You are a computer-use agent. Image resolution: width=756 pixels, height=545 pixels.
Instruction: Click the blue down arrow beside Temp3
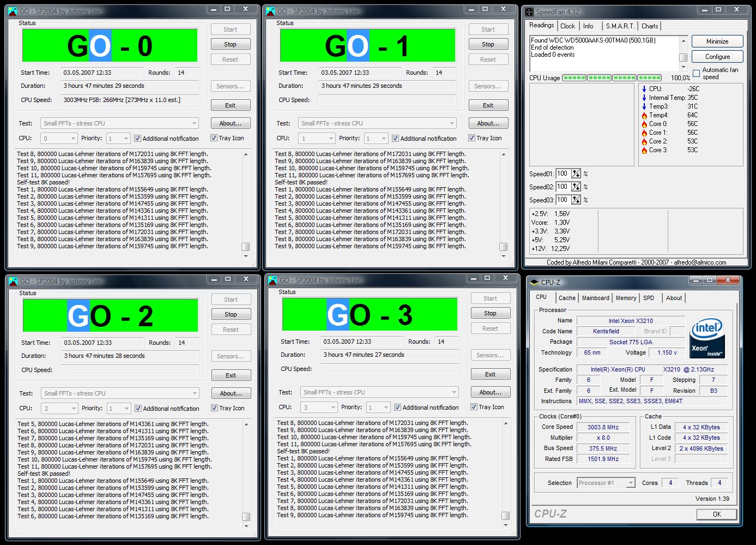[644, 106]
